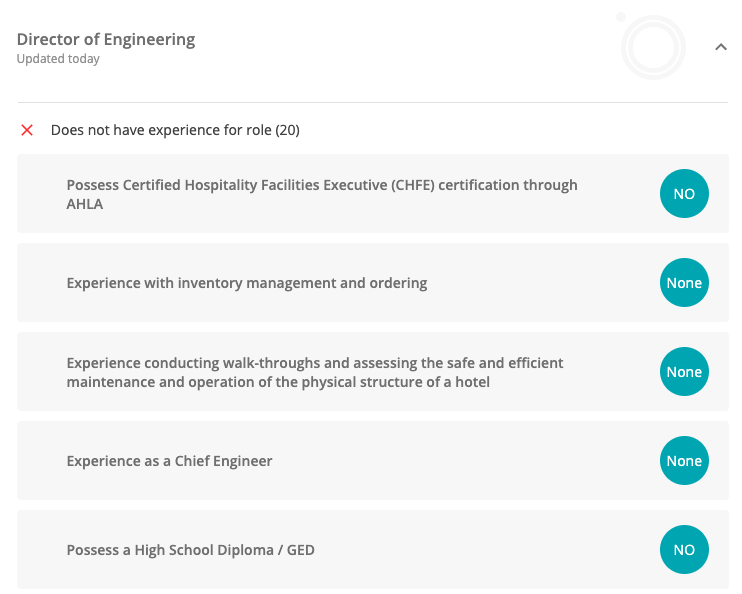Click the circular progress ring in header

[x=653, y=47]
